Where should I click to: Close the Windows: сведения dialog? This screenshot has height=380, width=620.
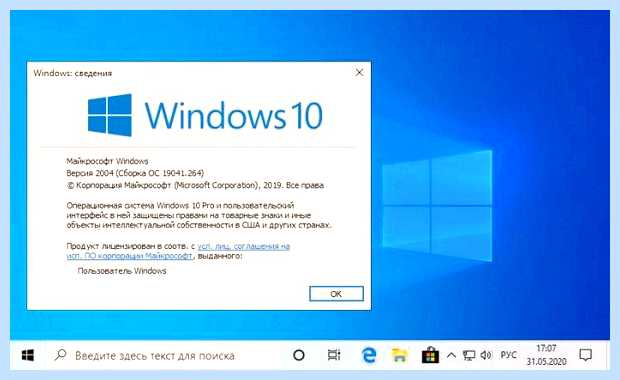pos(359,72)
